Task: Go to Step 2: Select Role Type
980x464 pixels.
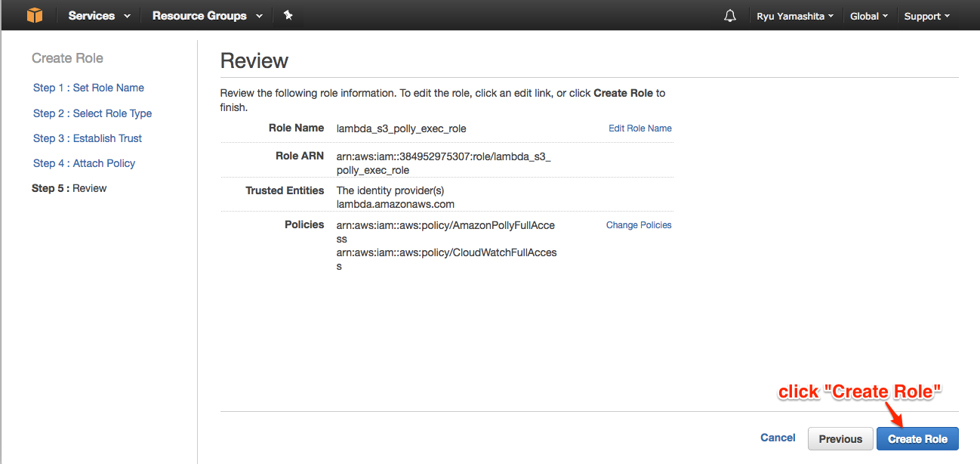Action: point(92,113)
